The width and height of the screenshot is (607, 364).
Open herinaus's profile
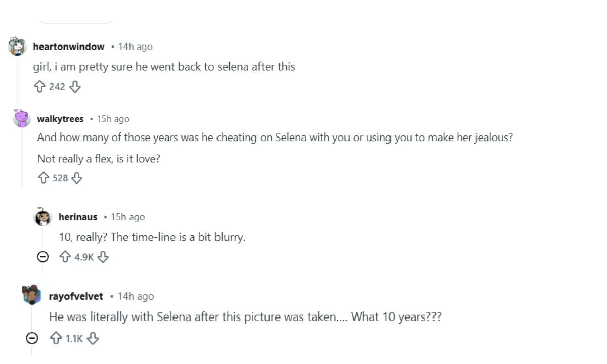click(x=78, y=217)
